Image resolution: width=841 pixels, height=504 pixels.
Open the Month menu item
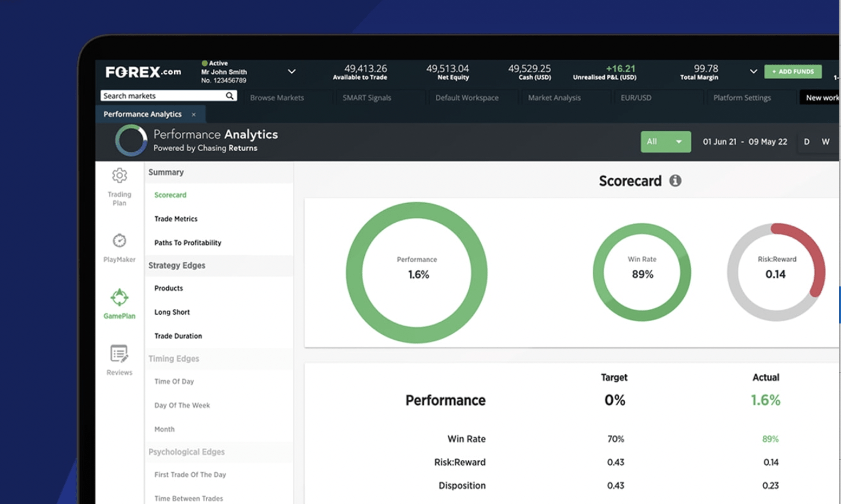click(164, 429)
